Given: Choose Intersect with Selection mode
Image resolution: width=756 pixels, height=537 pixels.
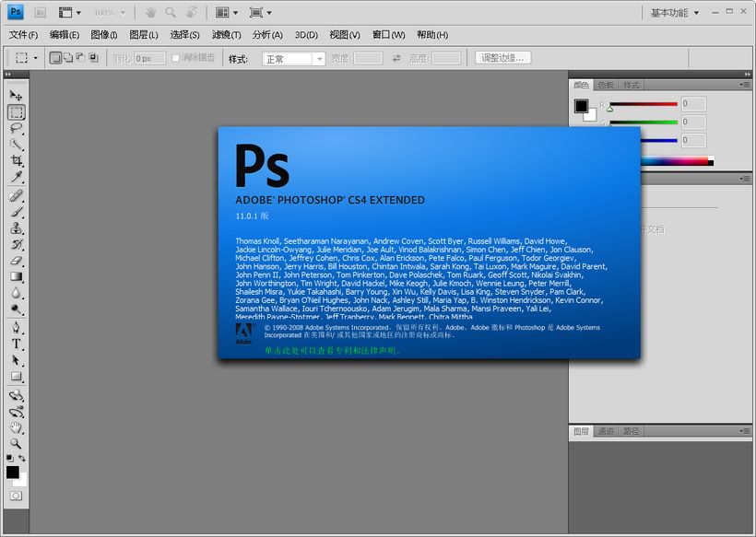Looking at the screenshot, I should click(93, 58).
